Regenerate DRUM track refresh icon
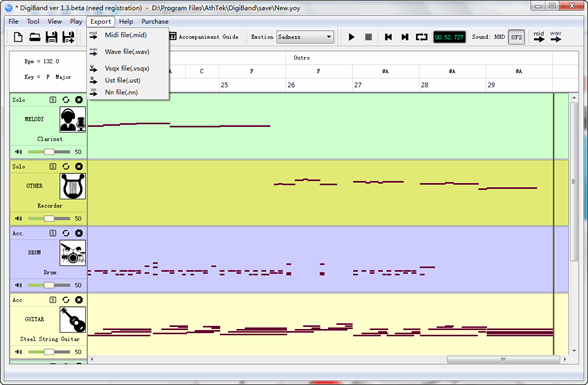The height and width of the screenshot is (385, 588). pos(66,233)
